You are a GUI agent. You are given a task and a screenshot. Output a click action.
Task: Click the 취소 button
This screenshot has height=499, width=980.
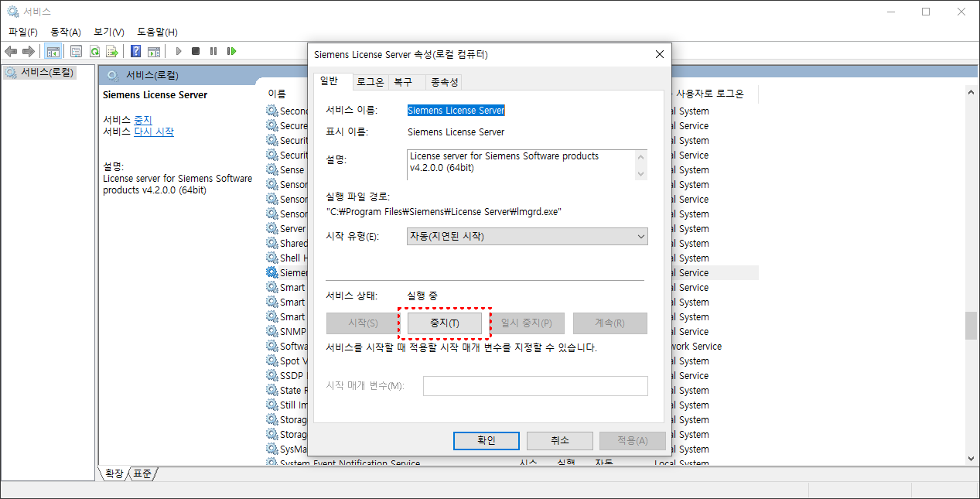[x=560, y=440]
